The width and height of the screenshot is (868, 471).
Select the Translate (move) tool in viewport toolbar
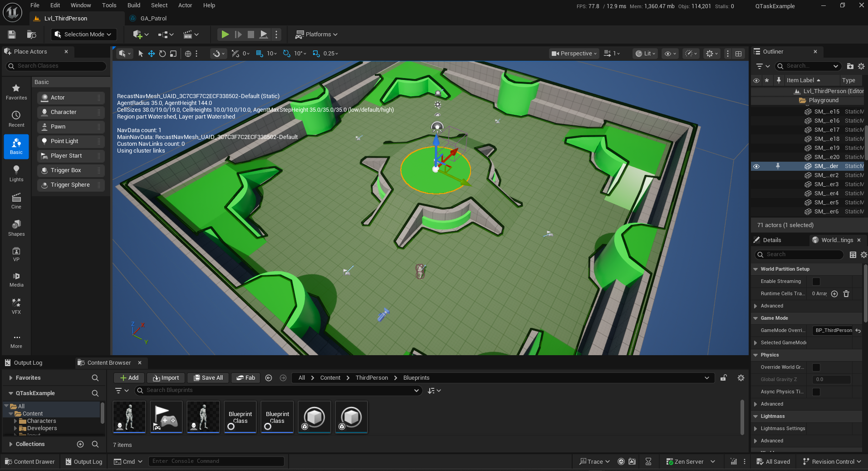(x=152, y=54)
